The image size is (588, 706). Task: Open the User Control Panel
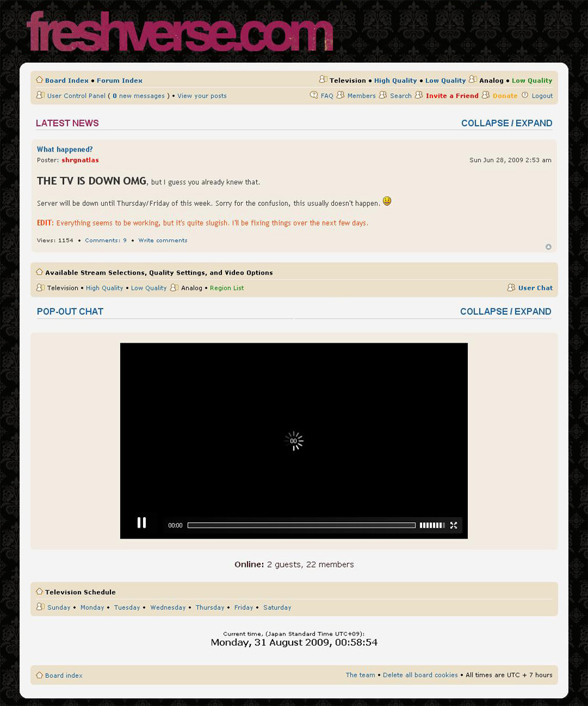point(76,96)
